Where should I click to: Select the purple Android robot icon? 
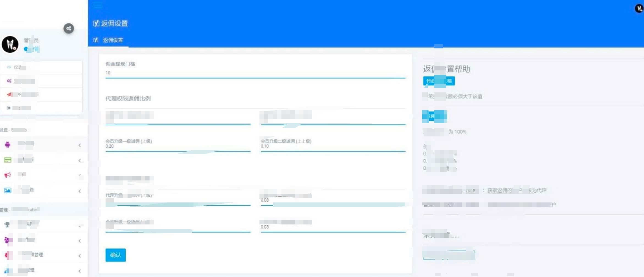(8, 144)
